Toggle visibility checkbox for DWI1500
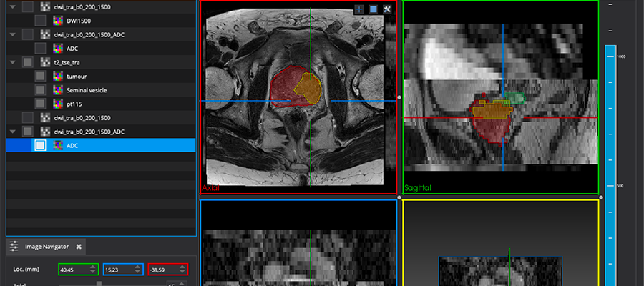 click(x=40, y=21)
